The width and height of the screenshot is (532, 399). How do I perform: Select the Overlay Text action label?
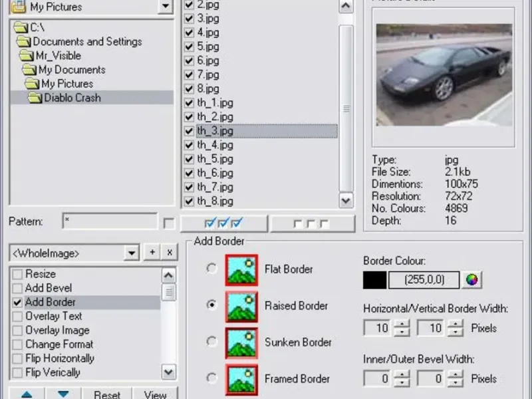pos(54,317)
